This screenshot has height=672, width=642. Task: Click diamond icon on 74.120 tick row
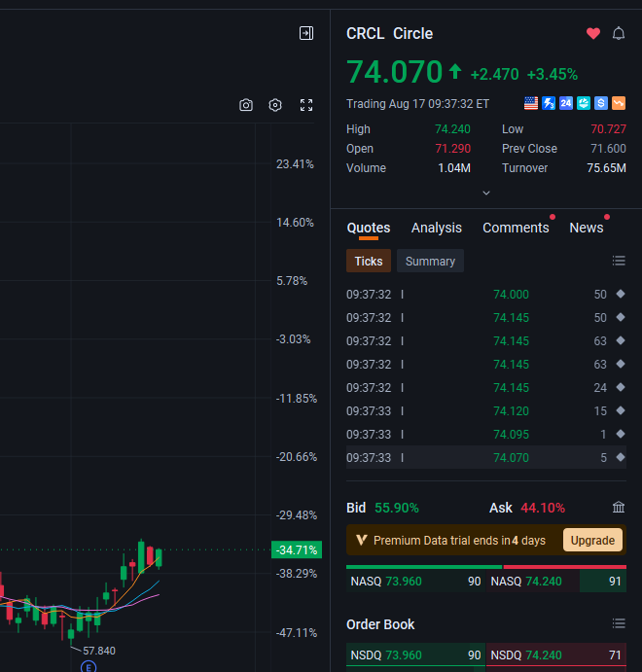coord(621,410)
